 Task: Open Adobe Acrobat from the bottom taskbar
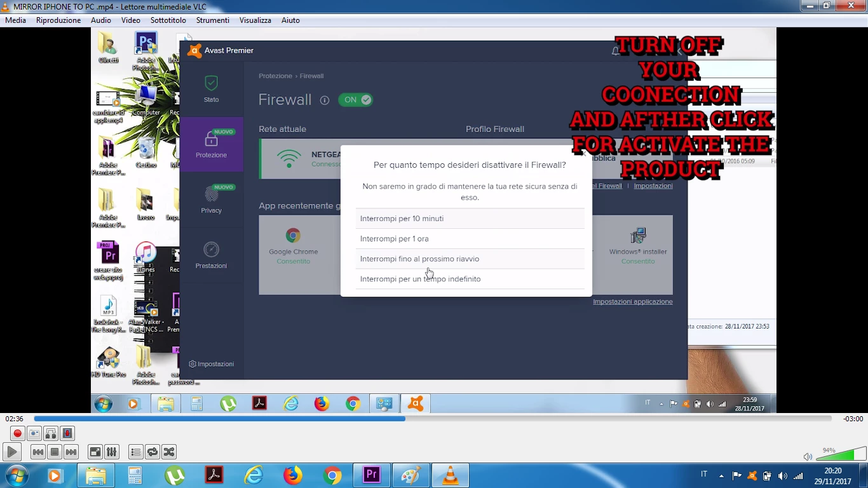pyautogui.click(x=214, y=475)
